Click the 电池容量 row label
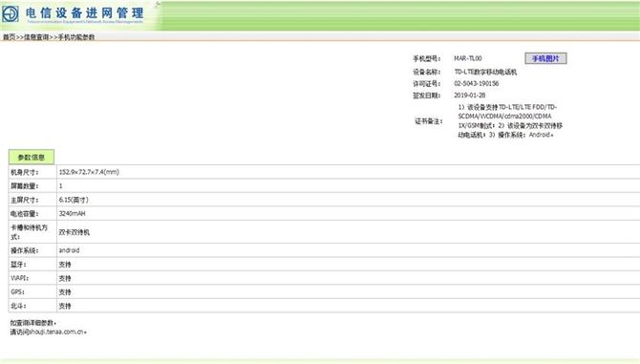Image resolution: width=640 pixels, height=364 pixels. [25, 214]
